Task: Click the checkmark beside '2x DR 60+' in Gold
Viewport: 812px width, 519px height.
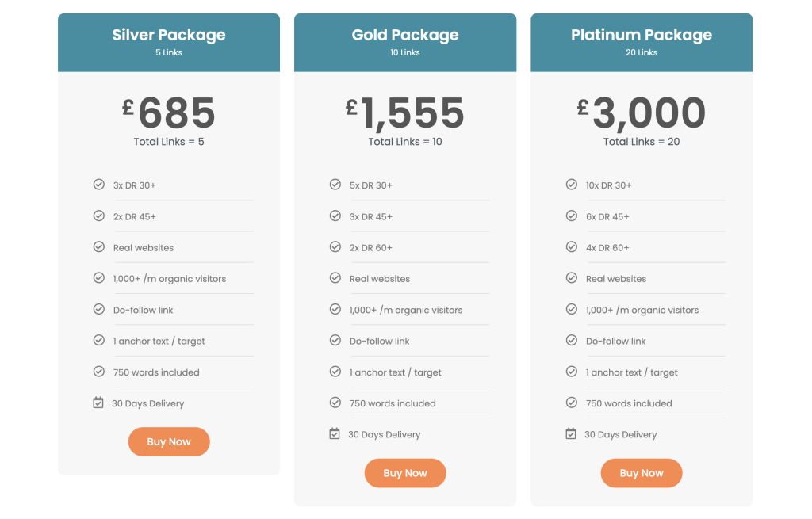Action: coord(335,246)
